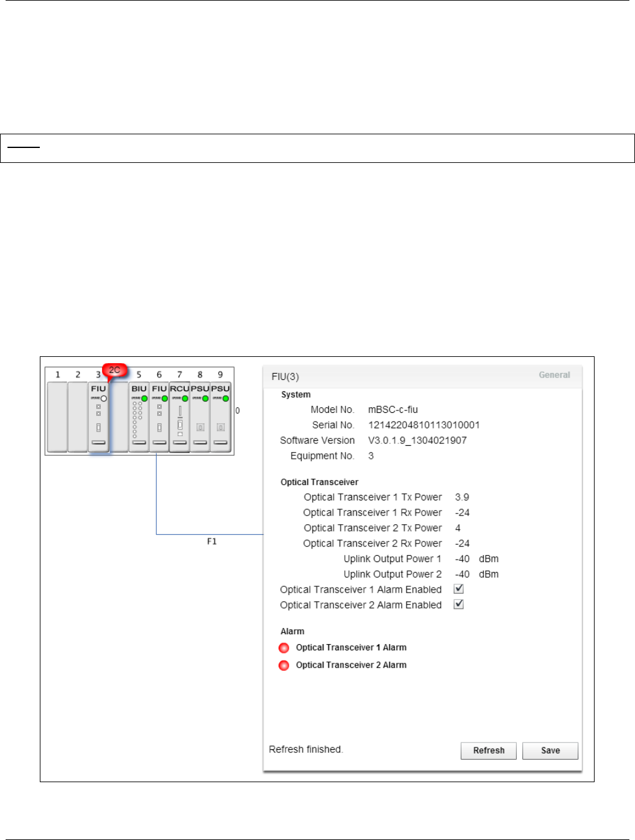Screen dimensions: 635x840
Task: Click Uplink Output Power 2 value -40
Action: pos(462,575)
